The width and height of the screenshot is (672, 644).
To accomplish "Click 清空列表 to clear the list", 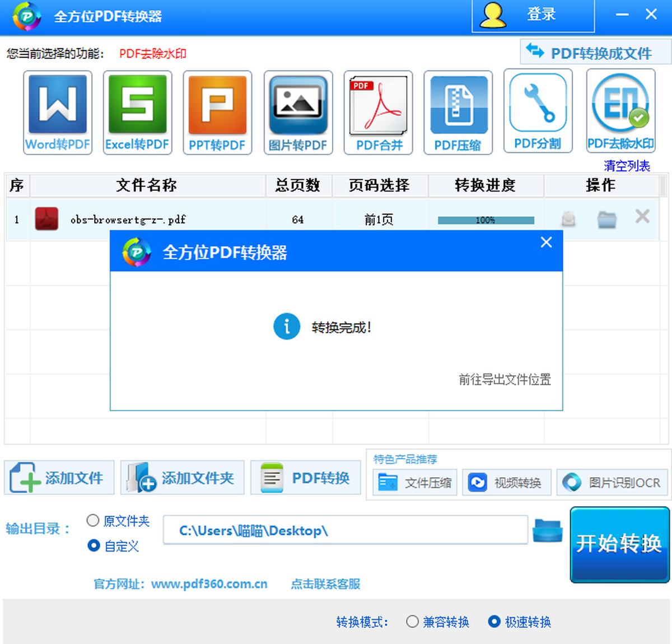I will point(627,166).
